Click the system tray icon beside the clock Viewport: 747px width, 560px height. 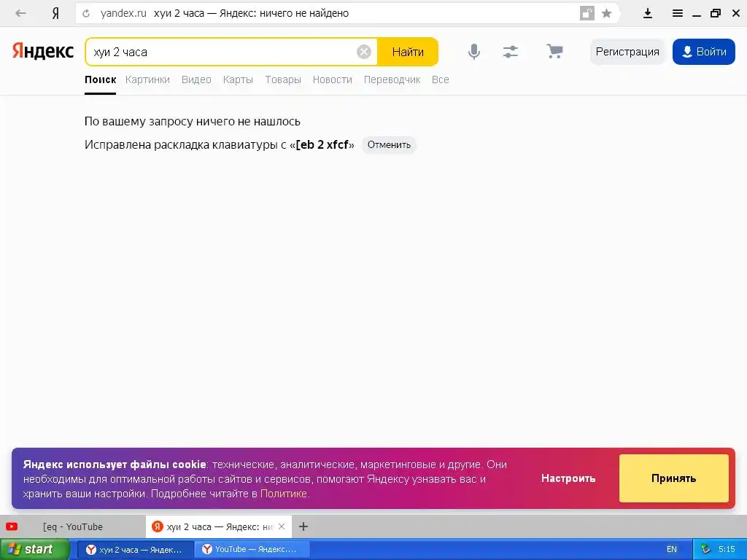(x=705, y=550)
